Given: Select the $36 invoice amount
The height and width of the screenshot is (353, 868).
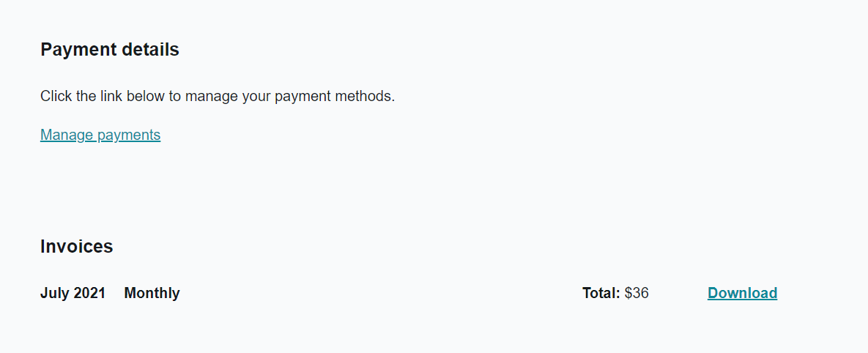Looking at the screenshot, I should click(637, 293).
